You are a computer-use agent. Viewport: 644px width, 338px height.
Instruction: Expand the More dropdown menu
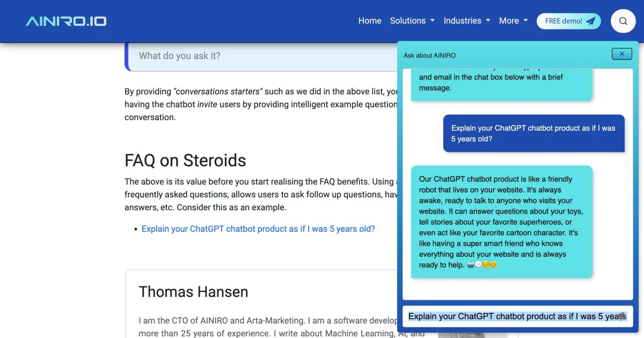coord(514,21)
